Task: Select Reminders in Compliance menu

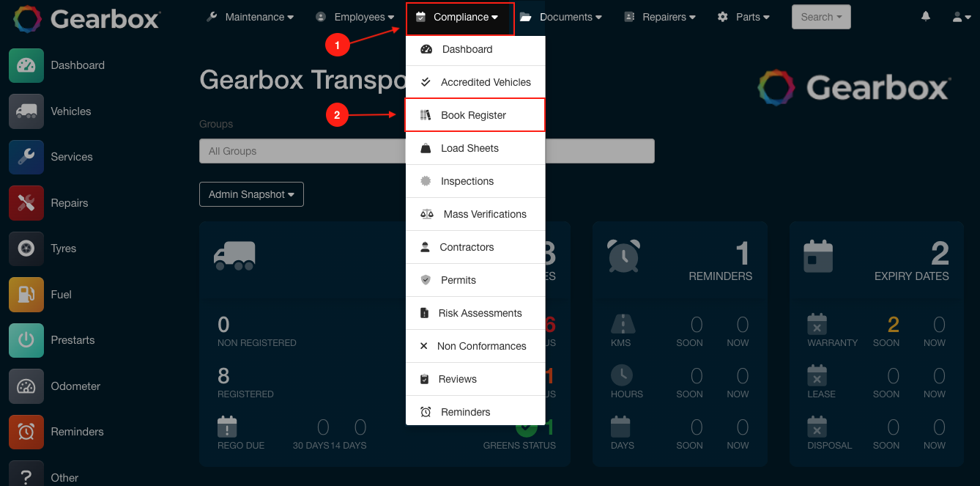Action: (x=475, y=412)
